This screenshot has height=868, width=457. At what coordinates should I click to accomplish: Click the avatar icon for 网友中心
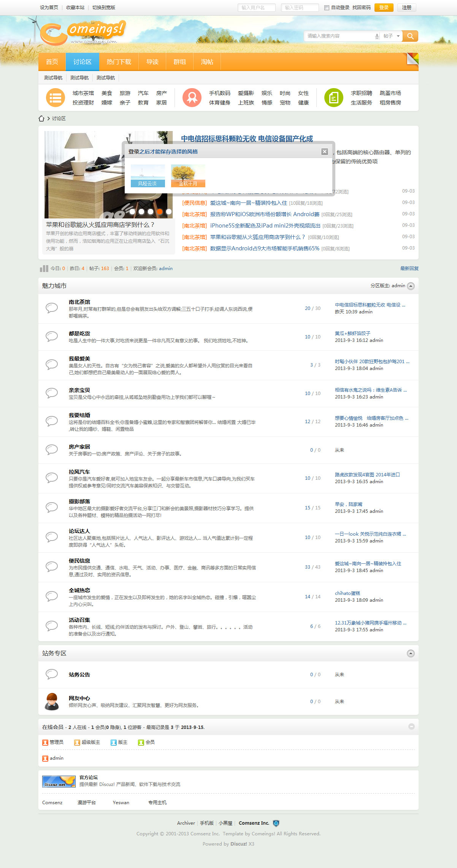pos(52,701)
